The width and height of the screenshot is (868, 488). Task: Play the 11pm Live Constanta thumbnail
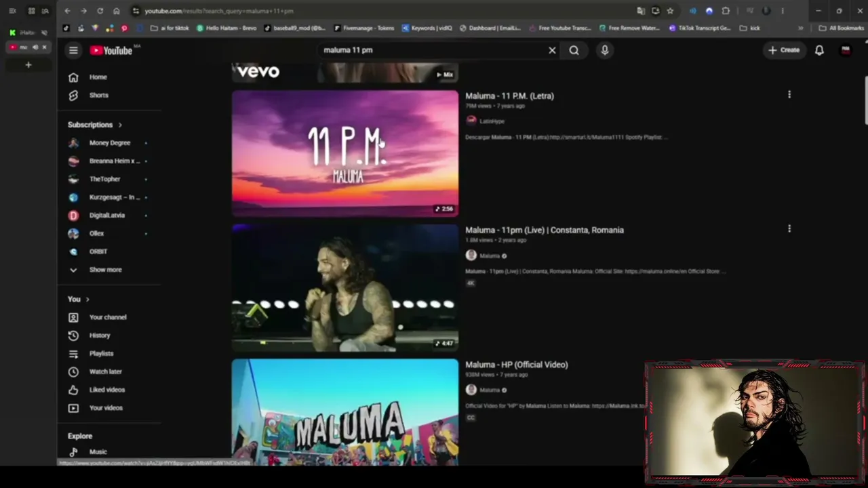[345, 288]
